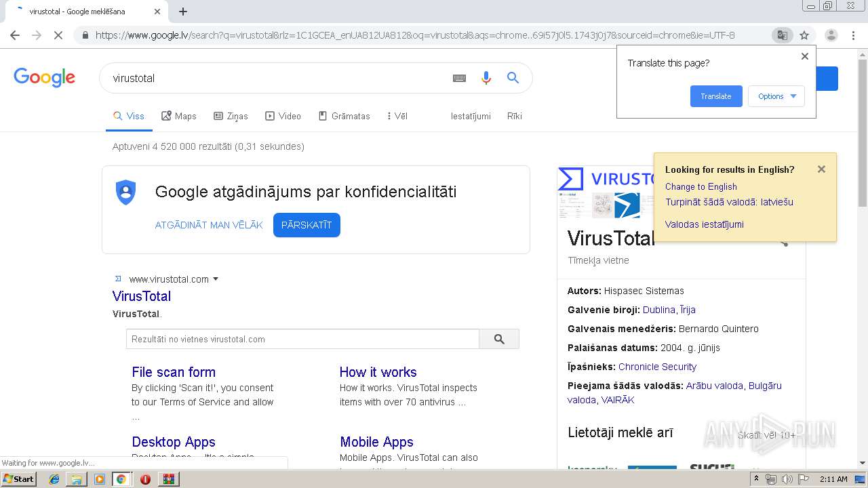Image resolution: width=868 pixels, height=488 pixels.
Task: Open the Windows Start menu
Action: (19, 479)
